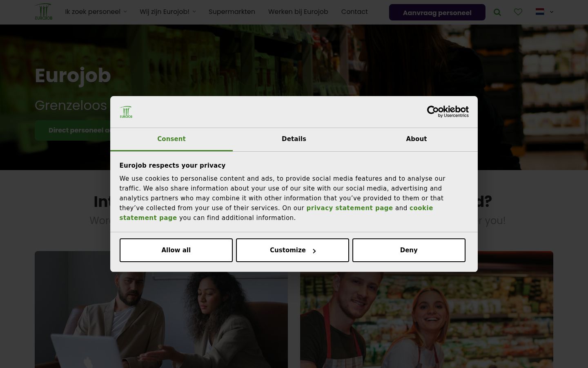This screenshot has width=588, height=368.
Task: Click the heart favorites icon
Action: click(518, 12)
